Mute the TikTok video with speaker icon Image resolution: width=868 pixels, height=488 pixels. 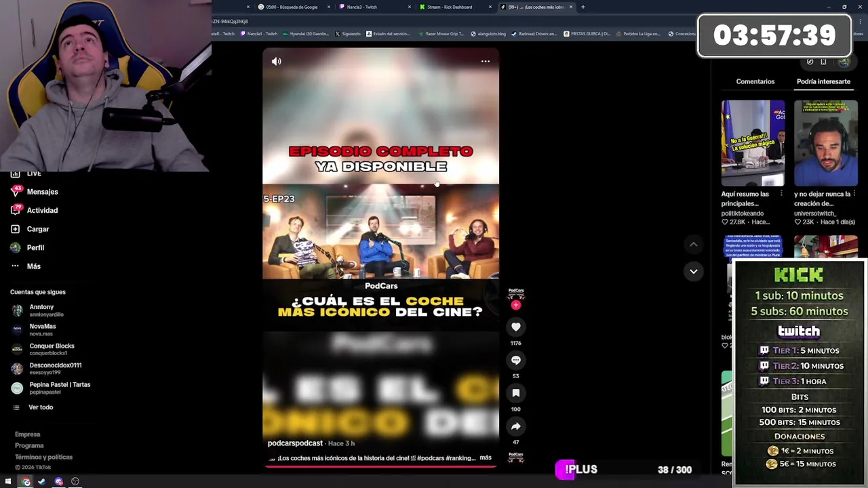click(277, 62)
